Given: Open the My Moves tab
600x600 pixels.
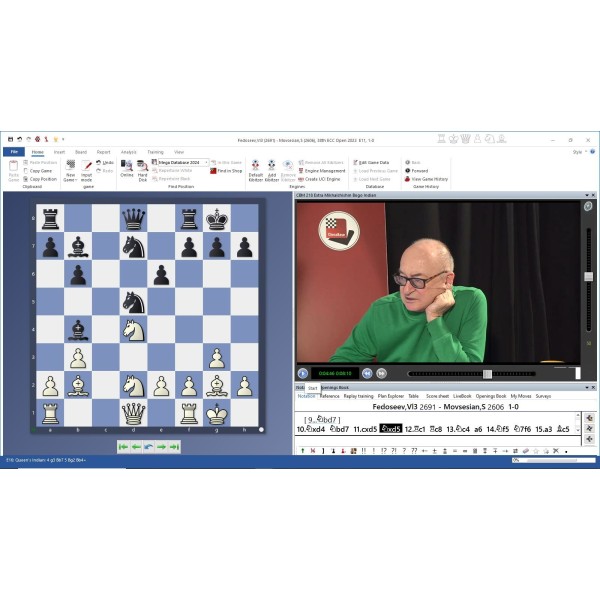Looking at the screenshot, I should 521,396.
